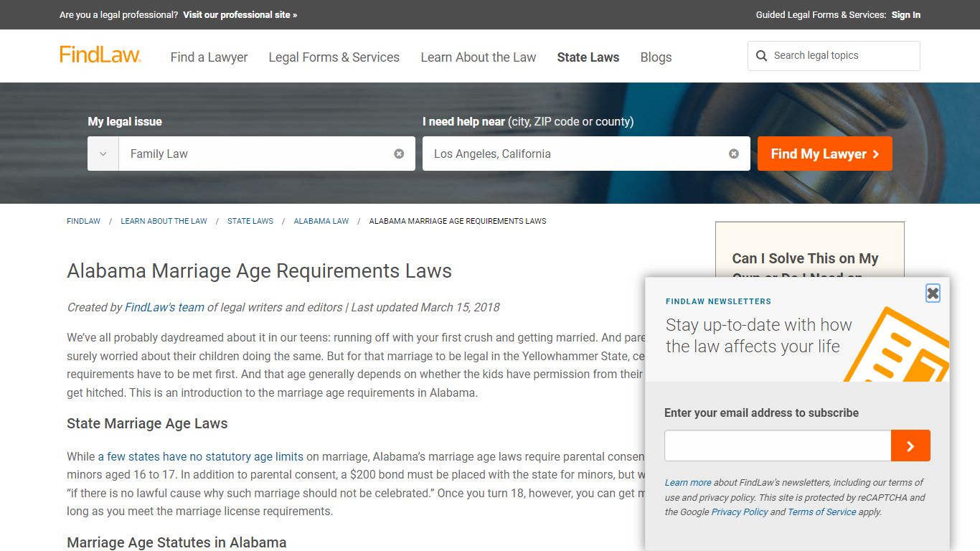The image size is (980, 551).
Task: Click the State Marriage Age Laws heading
Action: (147, 423)
